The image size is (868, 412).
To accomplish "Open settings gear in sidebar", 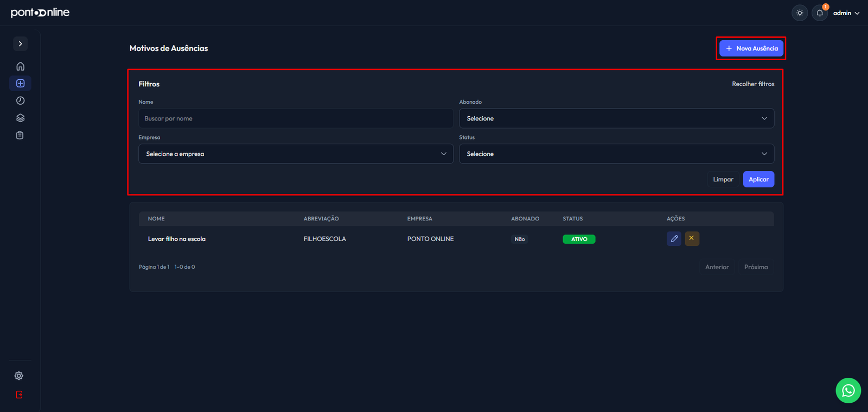I will (x=19, y=376).
